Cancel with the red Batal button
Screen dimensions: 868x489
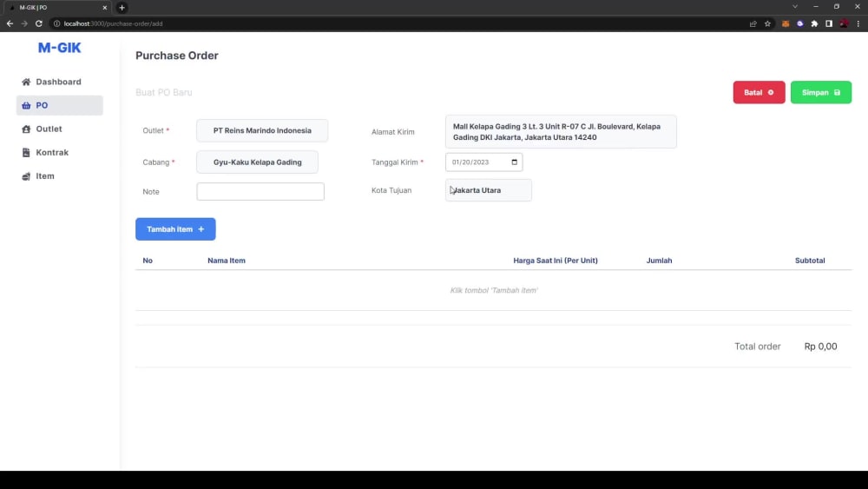coord(759,92)
